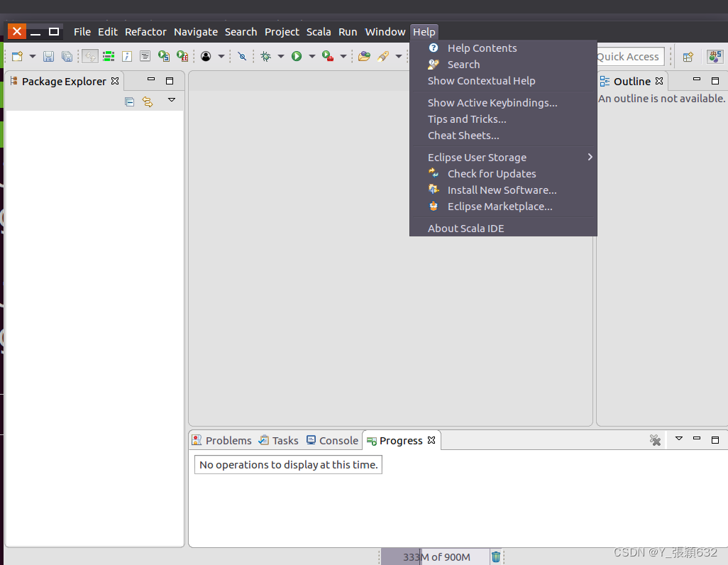The height and width of the screenshot is (565, 728).
Task: Choose Search in the Help menu
Action: pyautogui.click(x=503, y=64)
